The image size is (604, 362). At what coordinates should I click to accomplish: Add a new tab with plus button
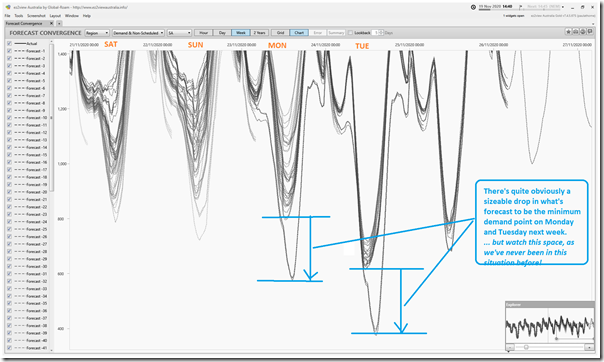(x=59, y=23)
